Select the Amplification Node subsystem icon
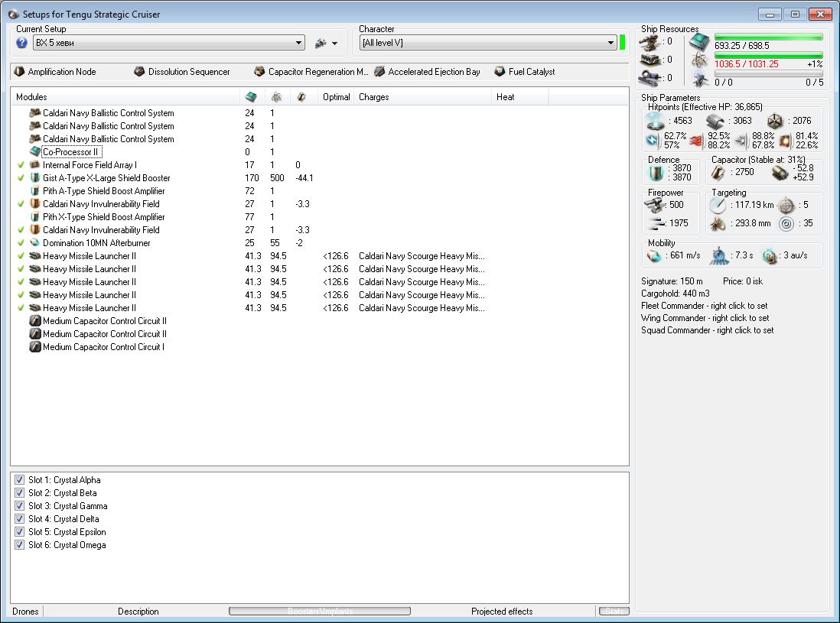 (19, 71)
